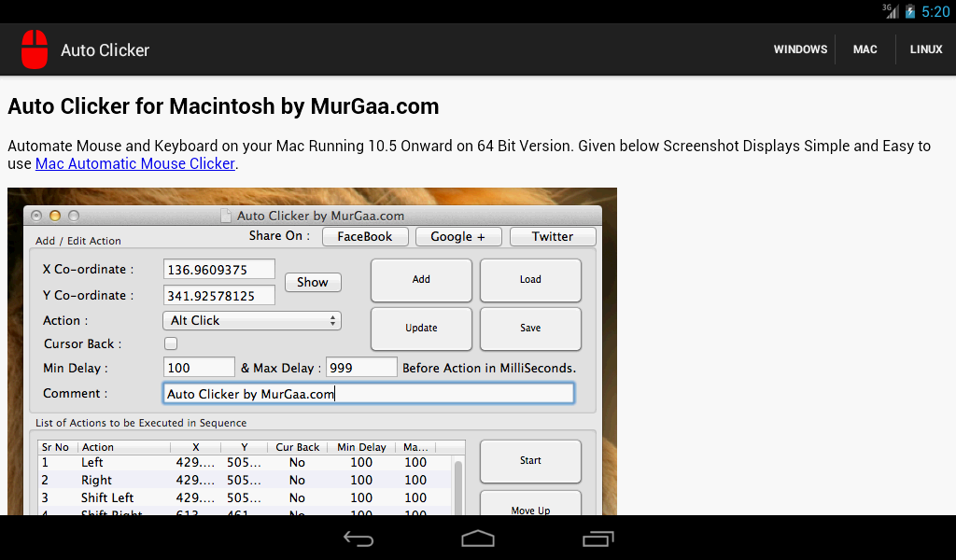Enable the Cursor Back checkbox
Viewport: 956px width, 560px height.
pos(171,343)
